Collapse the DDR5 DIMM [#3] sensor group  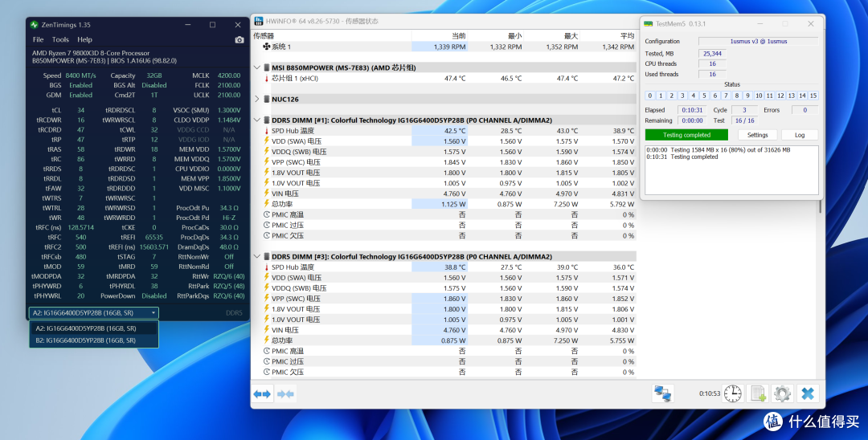[257, 256]
